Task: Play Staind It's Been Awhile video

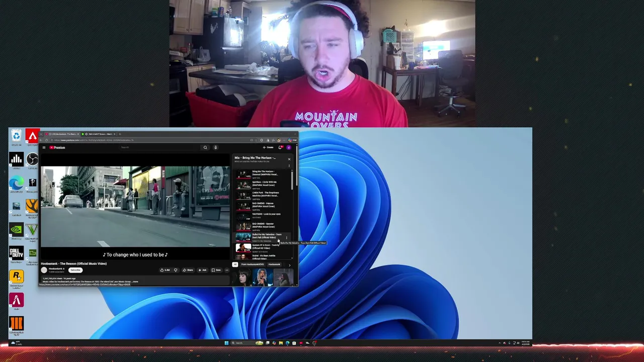Action: click(x=262, y=257)
